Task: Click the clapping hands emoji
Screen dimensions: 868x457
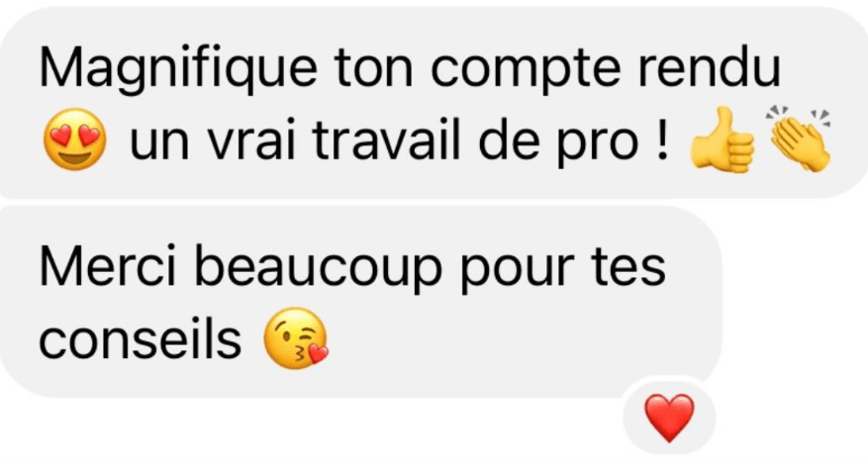Action: tap(799, 139)
